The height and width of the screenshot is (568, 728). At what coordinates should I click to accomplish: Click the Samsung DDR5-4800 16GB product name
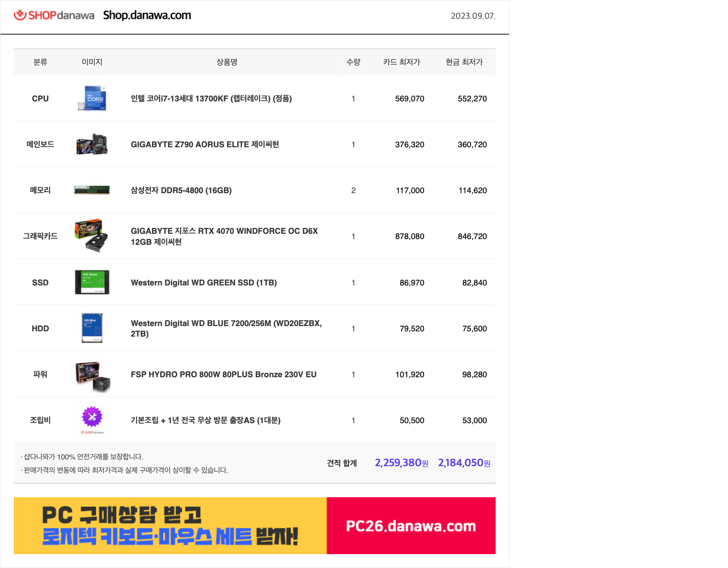click(x=181, y=190)
